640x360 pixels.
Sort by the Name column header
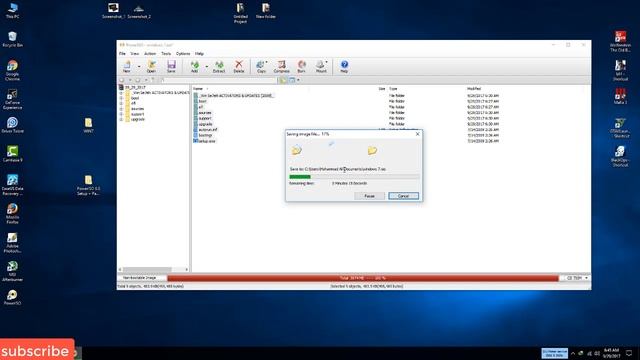(198, 89)
